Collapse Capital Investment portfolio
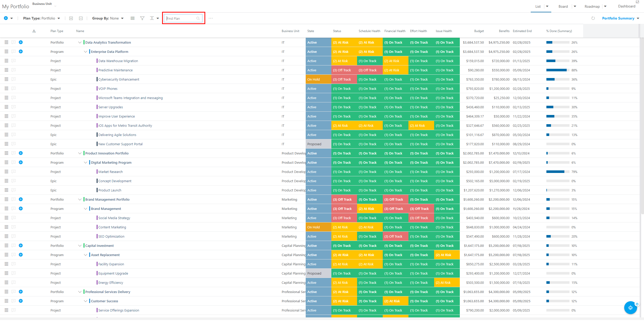This screenshot has height=321, width=644. [80, 246]
